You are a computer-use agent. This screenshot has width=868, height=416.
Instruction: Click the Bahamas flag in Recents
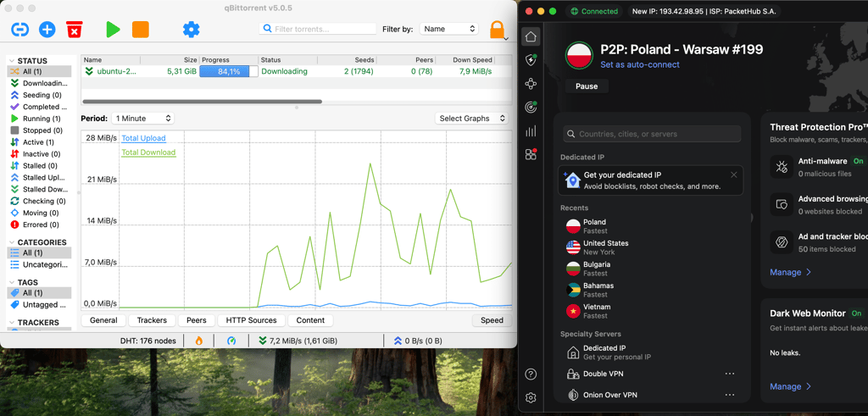(x=573, y=290)
